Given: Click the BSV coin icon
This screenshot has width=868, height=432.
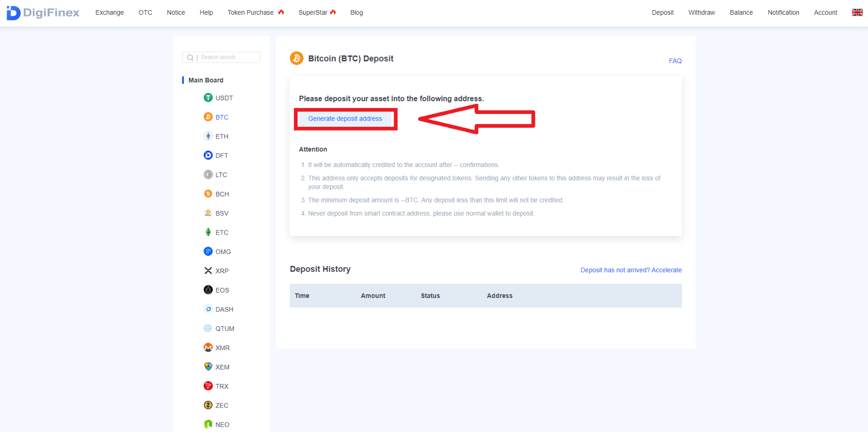Looking at the screenshot, I should (208, 213).
